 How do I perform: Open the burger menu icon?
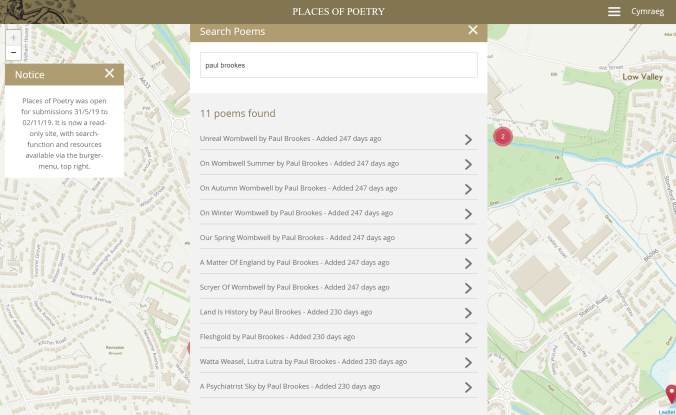[614, 12]
